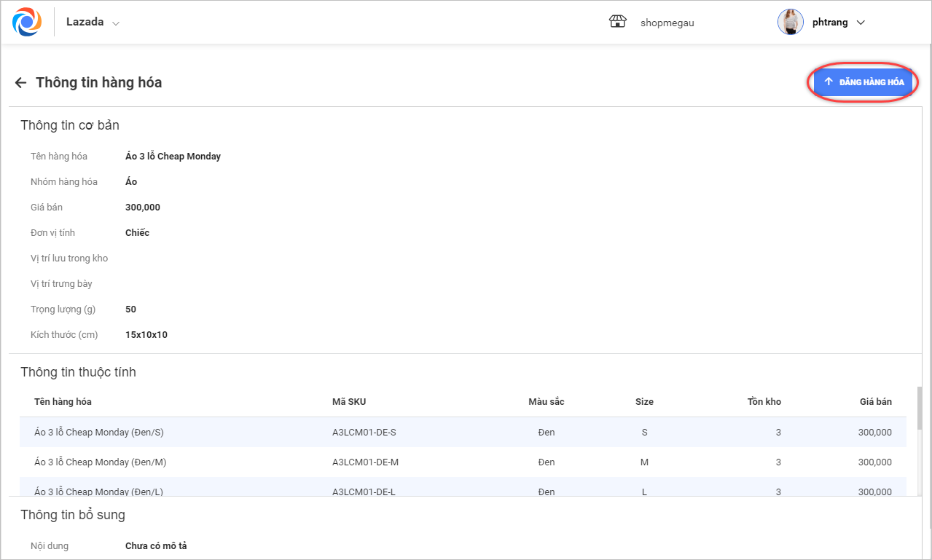Click SKU code A3LCM01-DE-S
This screenshot has width=932, height=560.
364,433
